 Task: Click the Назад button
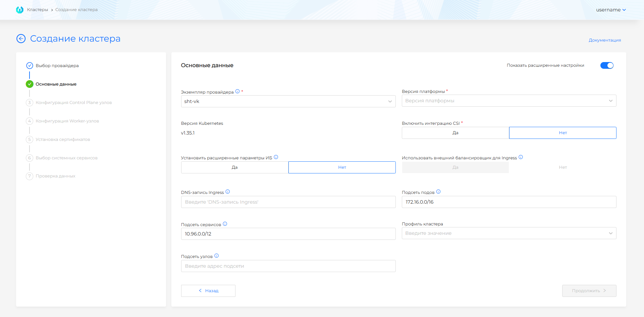click(208, 291)
